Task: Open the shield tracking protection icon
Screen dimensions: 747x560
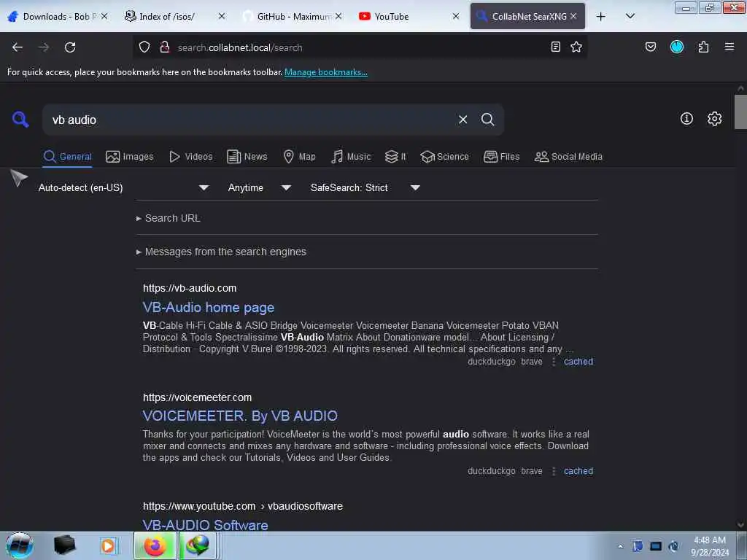Action: point(144,47)
